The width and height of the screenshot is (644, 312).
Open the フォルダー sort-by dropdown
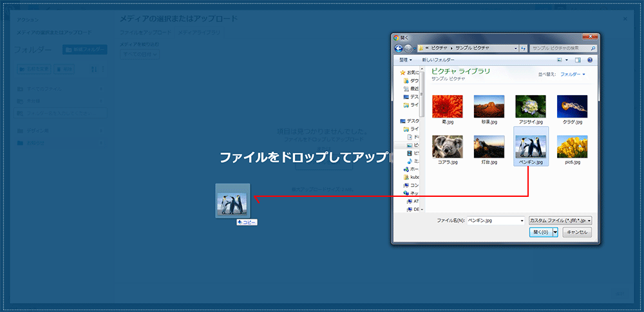click(573, 75)
